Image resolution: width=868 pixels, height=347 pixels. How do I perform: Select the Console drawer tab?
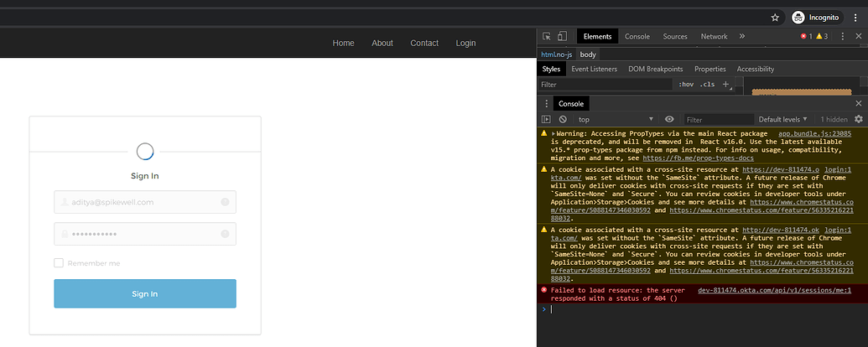tap(571, 103)
